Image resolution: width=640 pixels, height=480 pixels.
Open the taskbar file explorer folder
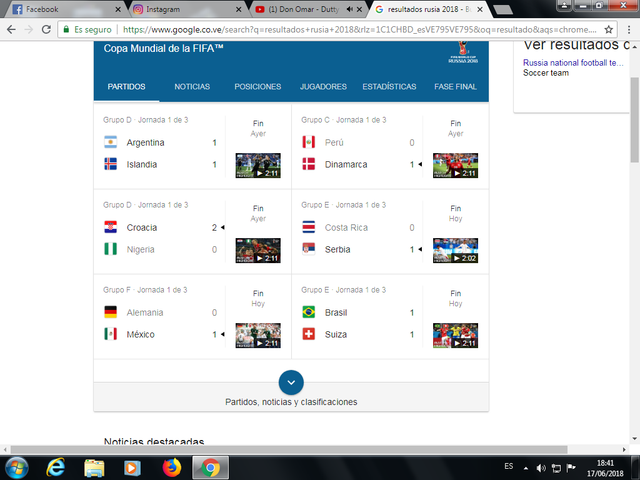pyautogui.click(x=94, y=468)
